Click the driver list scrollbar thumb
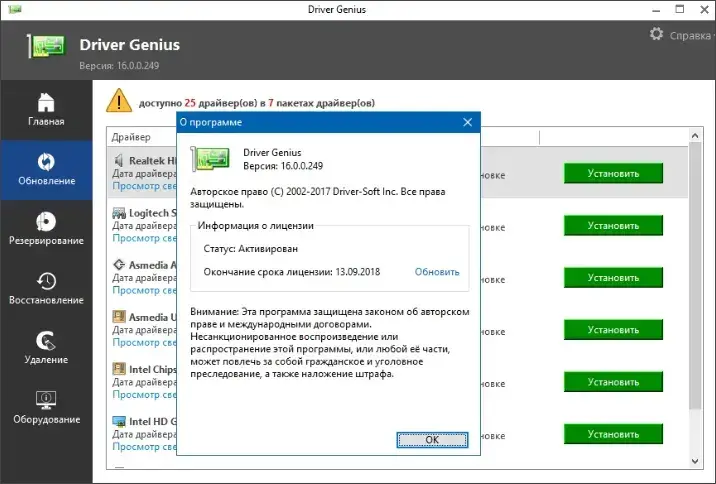The image size is (716, 484). [x=695, y=276]
